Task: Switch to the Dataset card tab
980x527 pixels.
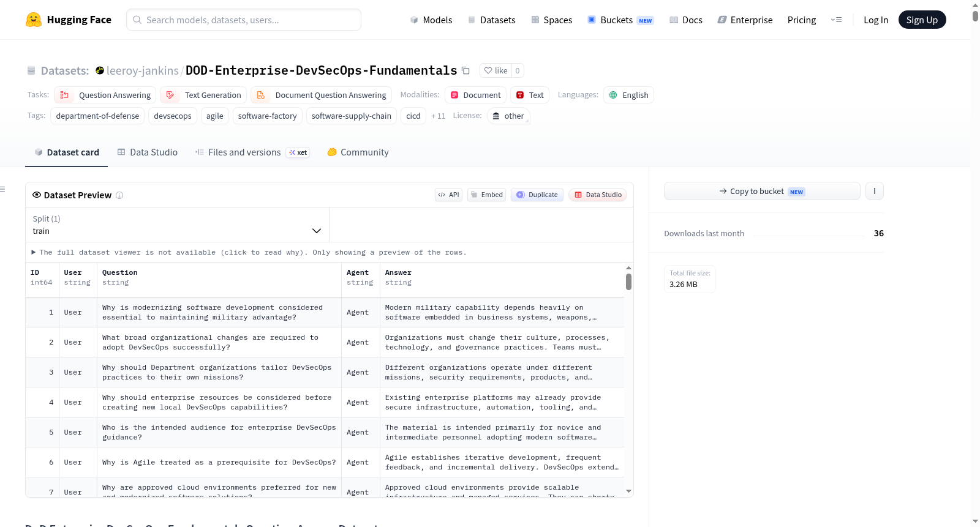Action: tap(66, 152)
